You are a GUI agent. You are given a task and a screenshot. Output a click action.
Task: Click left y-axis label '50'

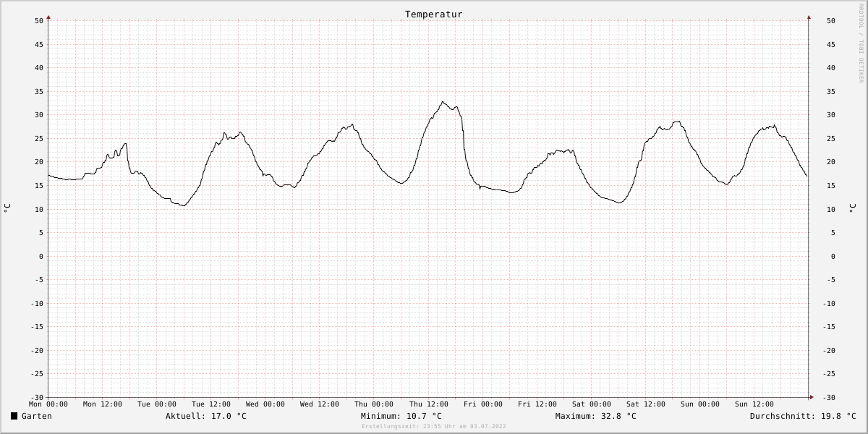39,21
